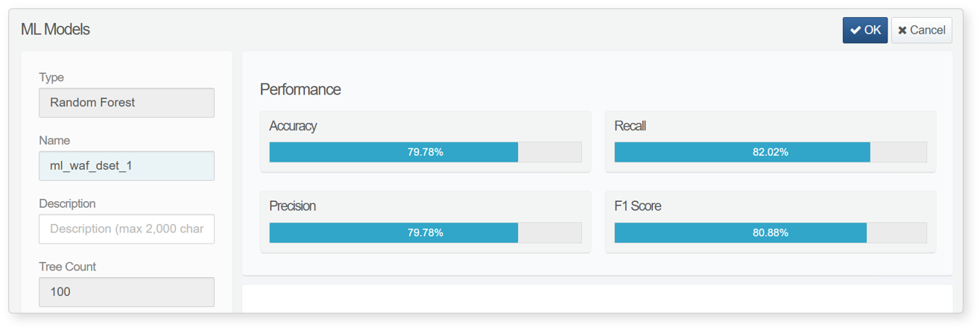The image size is (980, 330).
Task: Click the F1 Score label
Action: point(638,206)
